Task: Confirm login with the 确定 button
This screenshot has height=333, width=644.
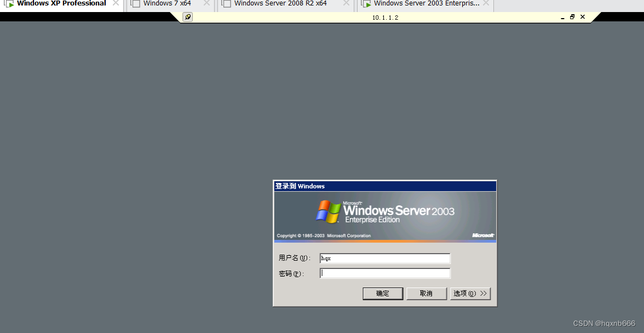Action: (x=383, y=294)
